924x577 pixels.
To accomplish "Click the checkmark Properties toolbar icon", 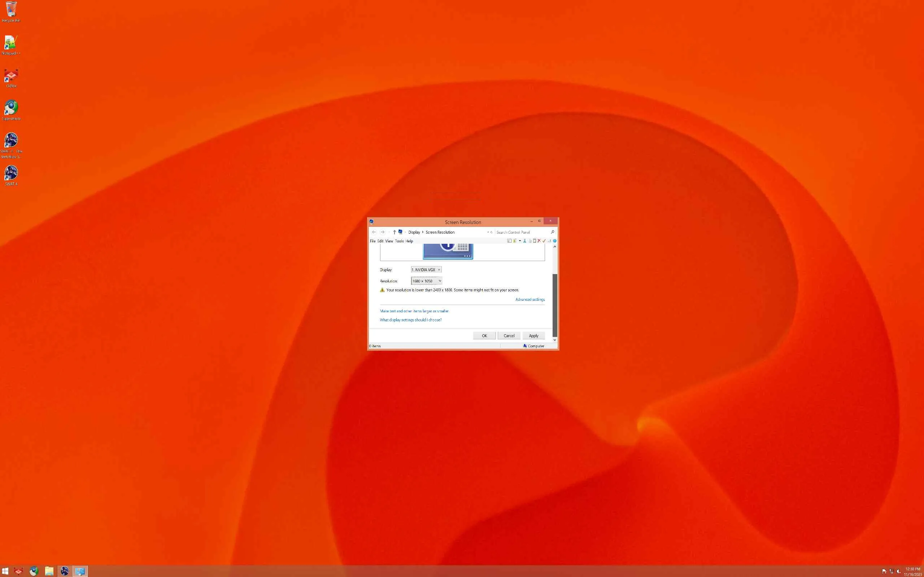I will [544, 241].
